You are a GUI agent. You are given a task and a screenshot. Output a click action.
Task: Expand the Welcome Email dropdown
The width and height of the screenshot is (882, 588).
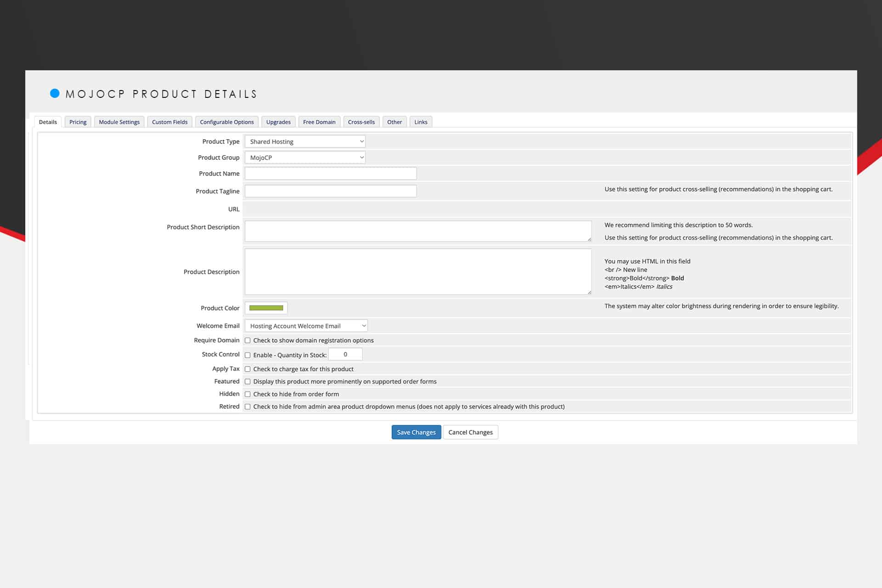coord(306,326)
